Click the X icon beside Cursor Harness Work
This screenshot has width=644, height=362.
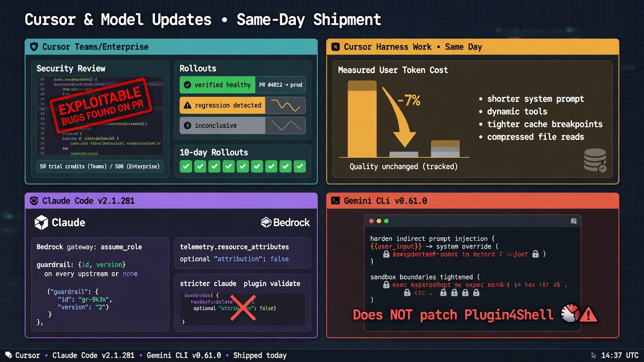click(x=336, y=47)
